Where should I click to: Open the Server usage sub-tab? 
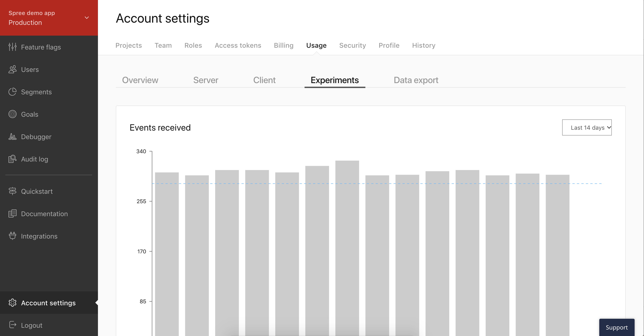pos(205,80)
